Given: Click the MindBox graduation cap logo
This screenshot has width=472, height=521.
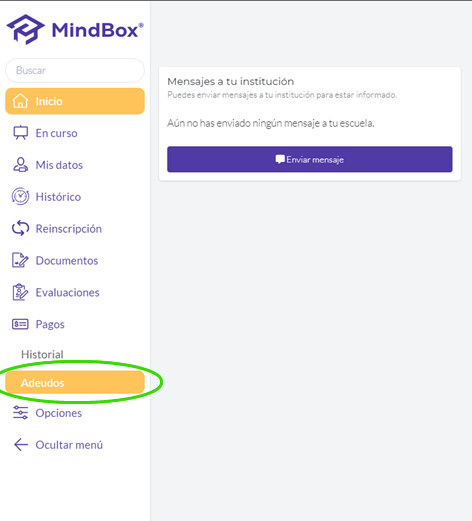Looking at the screenshot, I should pos(26,29).
